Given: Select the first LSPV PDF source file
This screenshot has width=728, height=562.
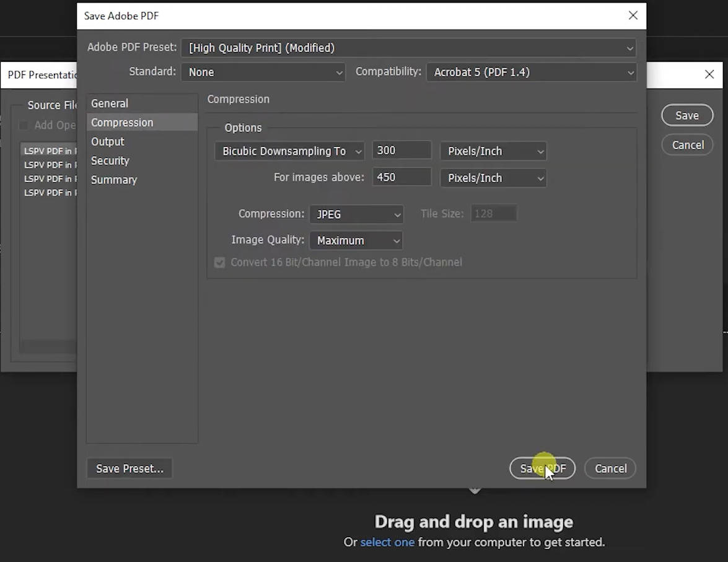Looking at the screenshot, I should [x=49, y=151].
